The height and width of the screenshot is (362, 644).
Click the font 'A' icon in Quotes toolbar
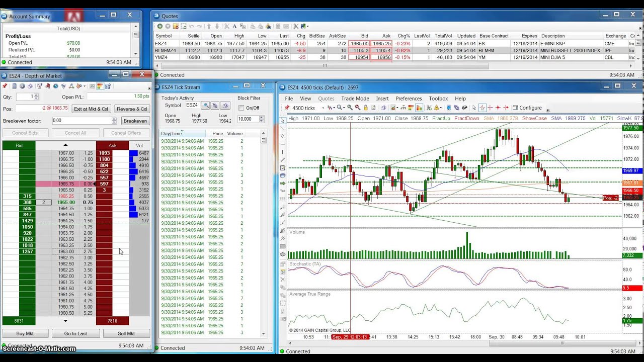point(234,26)
